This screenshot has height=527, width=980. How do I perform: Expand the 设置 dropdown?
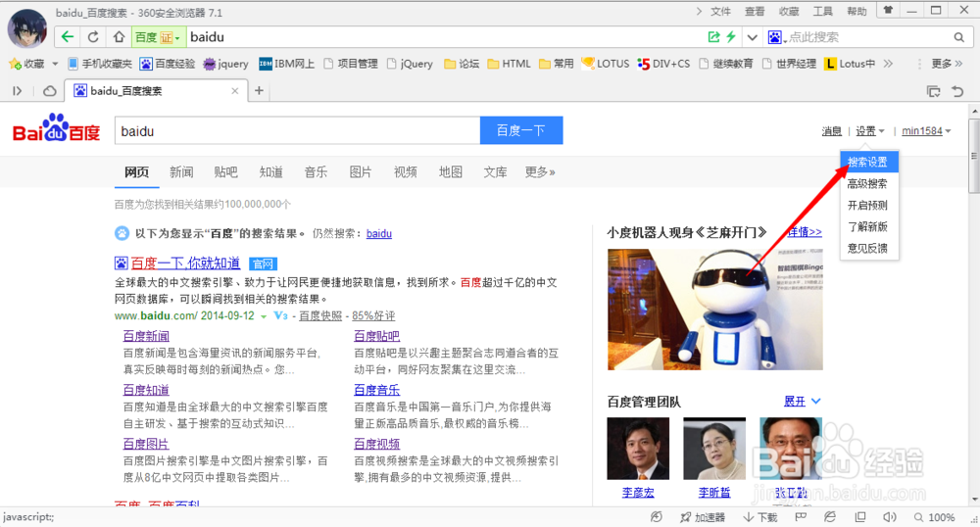click(870, 131)
